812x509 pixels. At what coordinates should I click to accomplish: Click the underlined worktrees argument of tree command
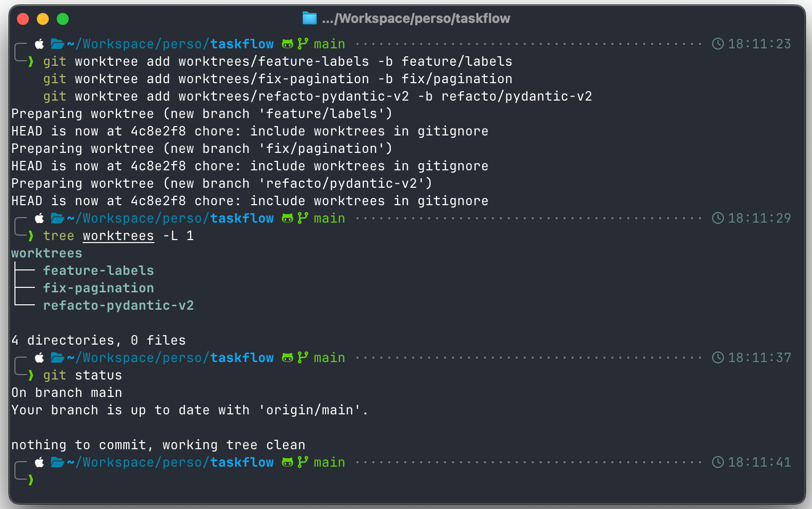118,236
